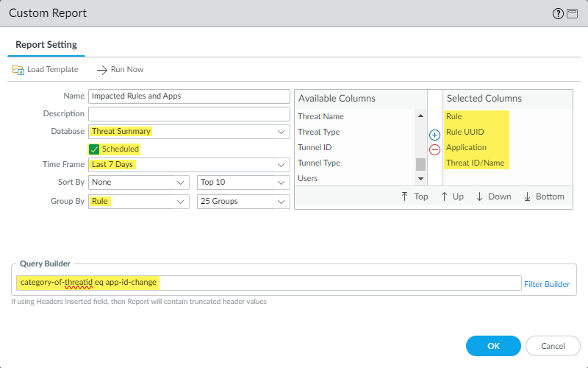Open the Top 10 dropdown
Screen dimensions: 588x368
244,182
